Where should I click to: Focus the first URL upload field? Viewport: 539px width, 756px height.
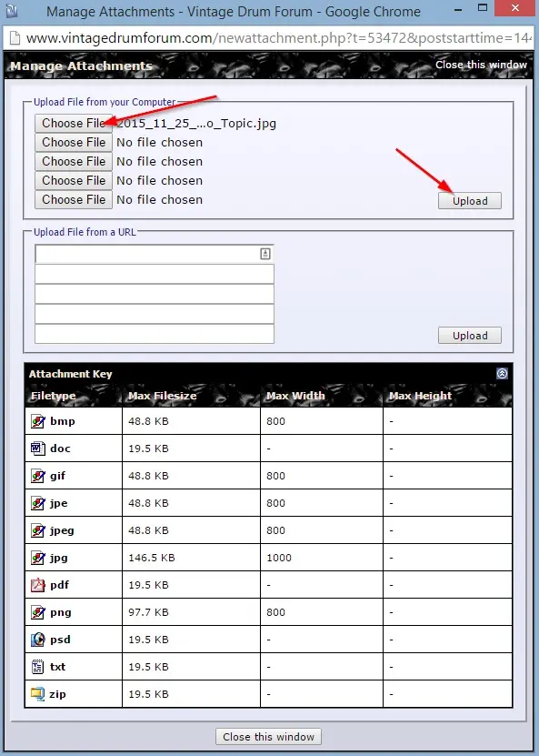pyautogui.click(x=155, y=254)
